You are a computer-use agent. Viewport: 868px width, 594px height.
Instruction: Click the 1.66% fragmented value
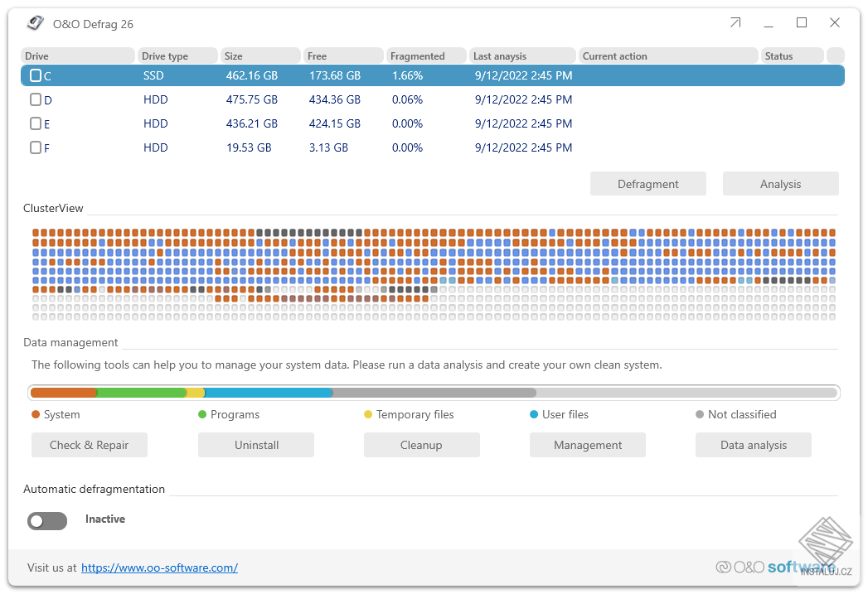click(x=407, y=75)
